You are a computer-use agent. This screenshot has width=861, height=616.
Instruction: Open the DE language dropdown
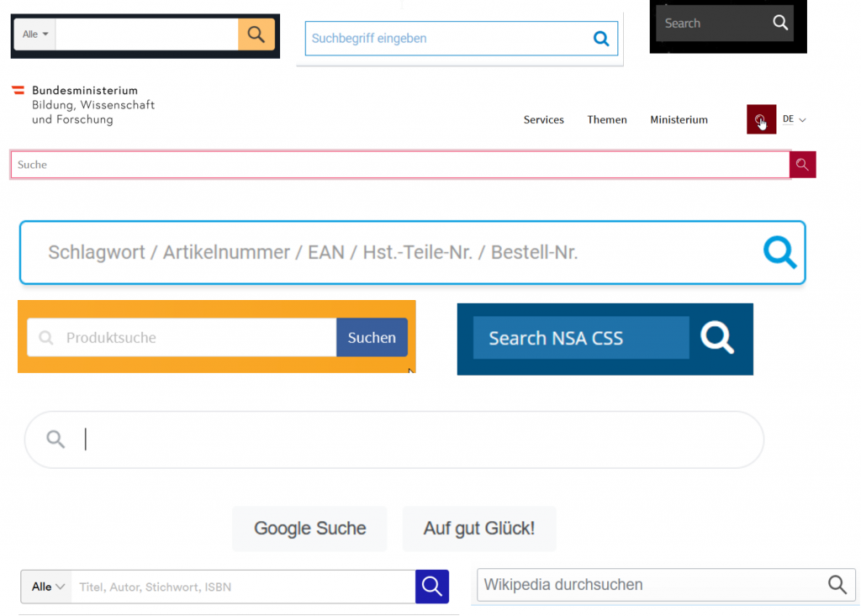794,120
